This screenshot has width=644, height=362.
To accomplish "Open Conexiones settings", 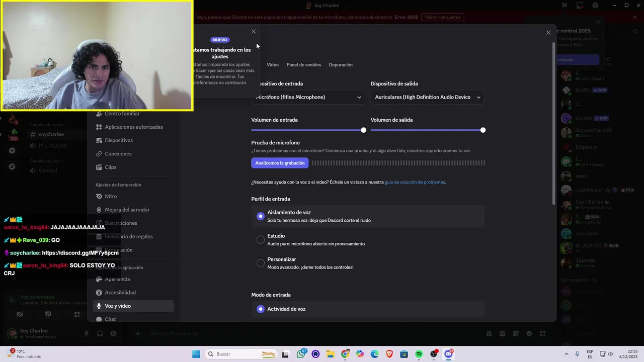I will pos(133,154).
